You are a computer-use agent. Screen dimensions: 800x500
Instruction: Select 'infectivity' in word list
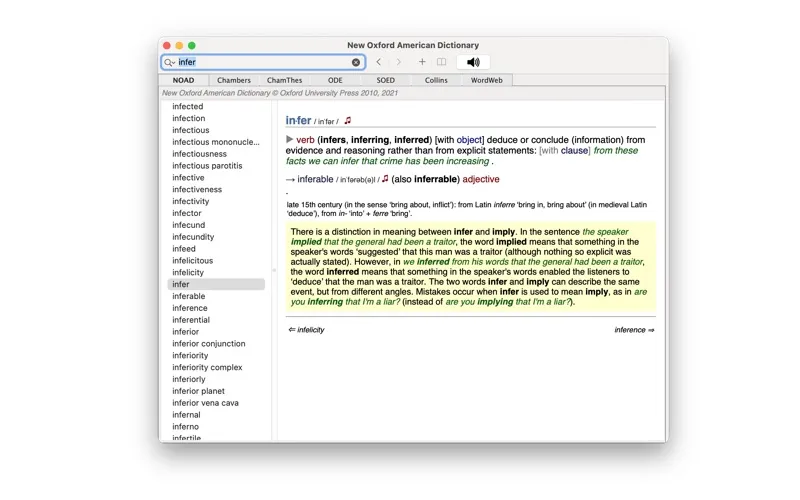click(191, 201)
